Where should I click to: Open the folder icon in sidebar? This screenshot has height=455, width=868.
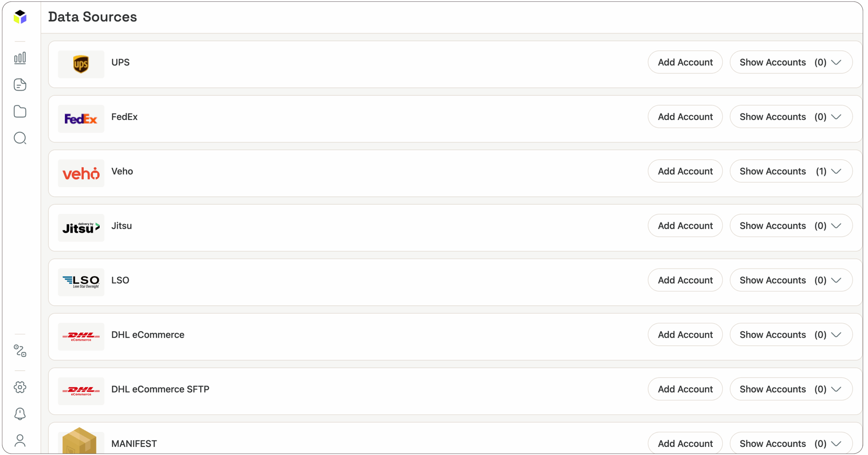(20, 112)
